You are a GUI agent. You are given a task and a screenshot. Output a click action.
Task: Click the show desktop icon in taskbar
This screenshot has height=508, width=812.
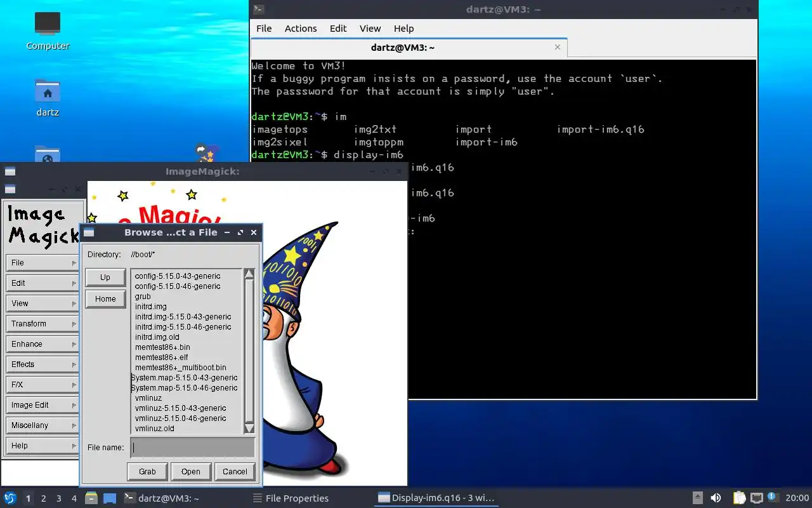[x=110, y=498]
